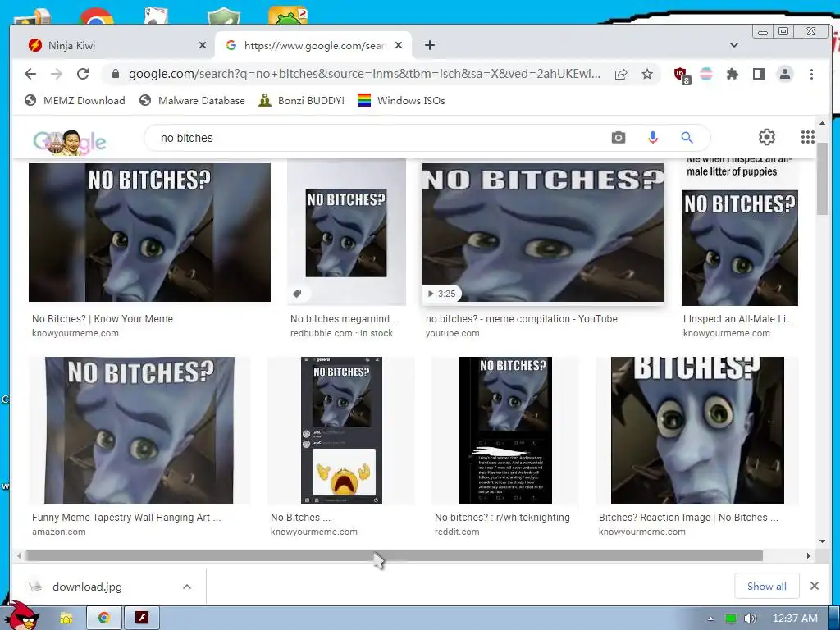Close the Ninja Kiwi tab
The width and height of the screenshot is (840, 630).
[x=203, y=46]
